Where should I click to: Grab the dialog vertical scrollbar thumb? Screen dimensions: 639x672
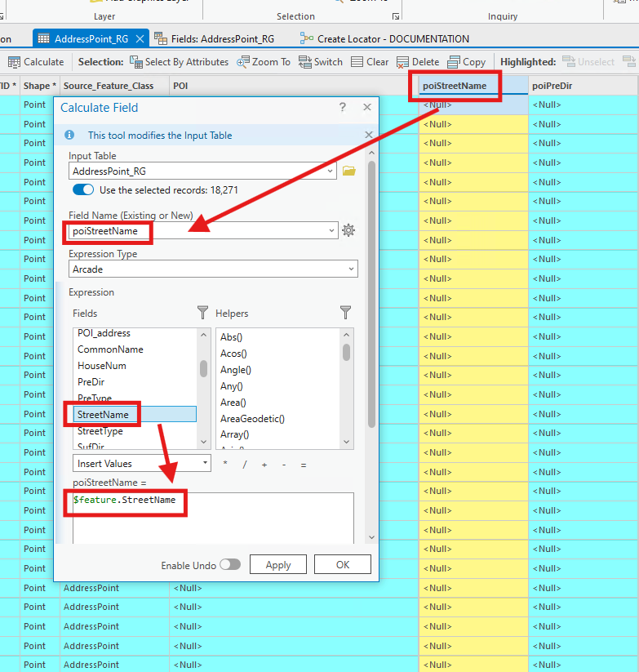tap(371, 294)
